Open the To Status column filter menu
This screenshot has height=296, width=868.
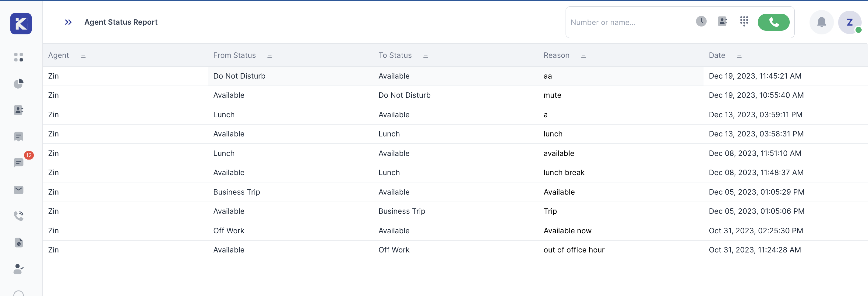pos(425,55)
